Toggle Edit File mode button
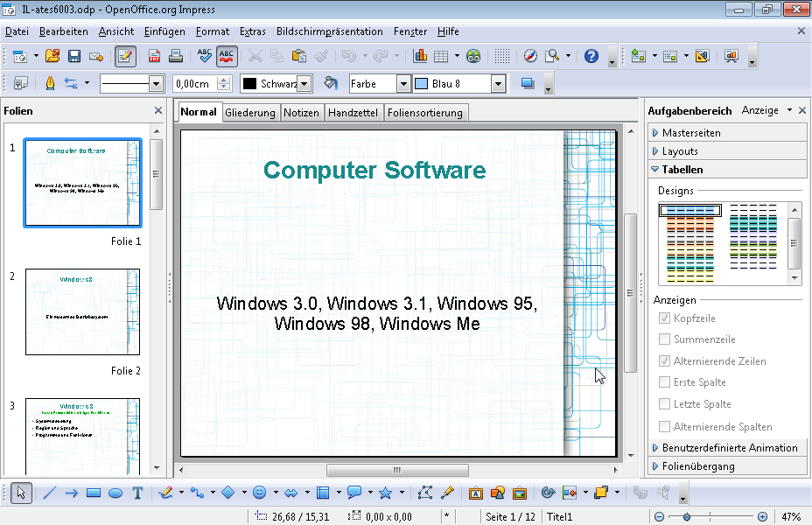This screenshot has width=812, height=525. (x=125, y=56)
